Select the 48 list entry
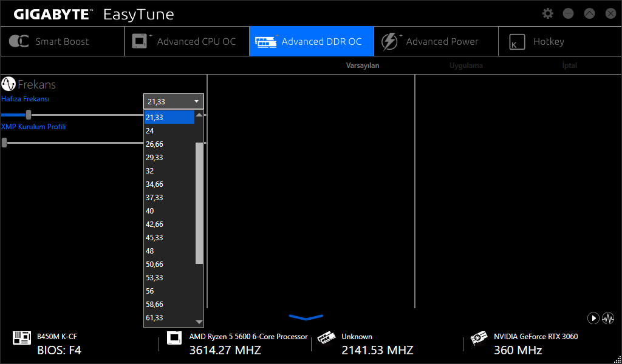Screen dimensions: 622x364 [x=169, y=251]
